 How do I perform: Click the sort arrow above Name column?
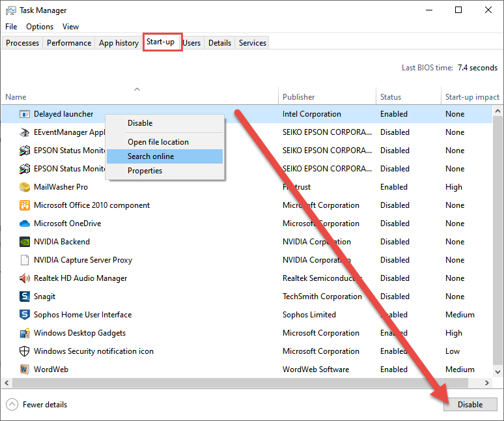[137, 89]
